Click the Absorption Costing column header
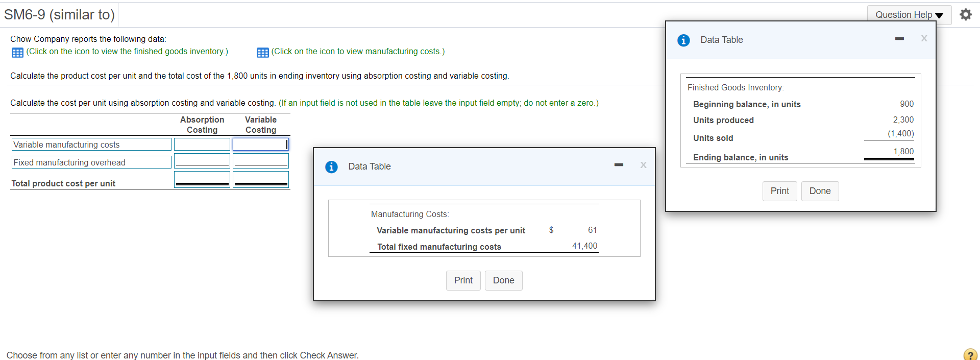This screenshot has width=980, height=360. 202,125
